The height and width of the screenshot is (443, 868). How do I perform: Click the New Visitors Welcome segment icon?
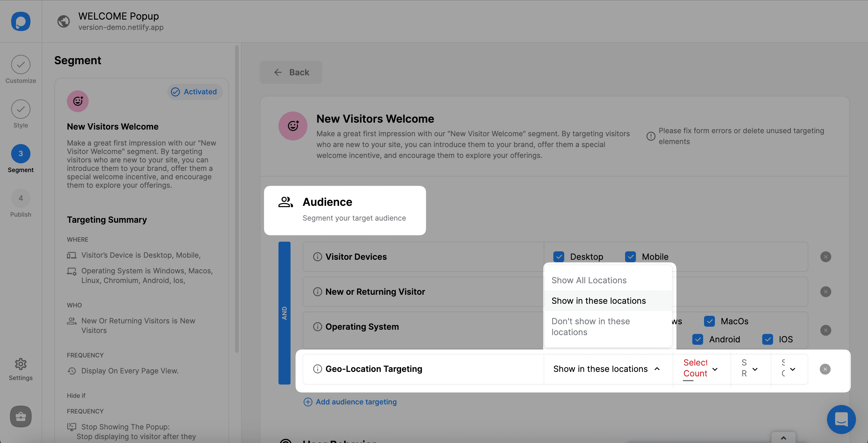(77, 101)
